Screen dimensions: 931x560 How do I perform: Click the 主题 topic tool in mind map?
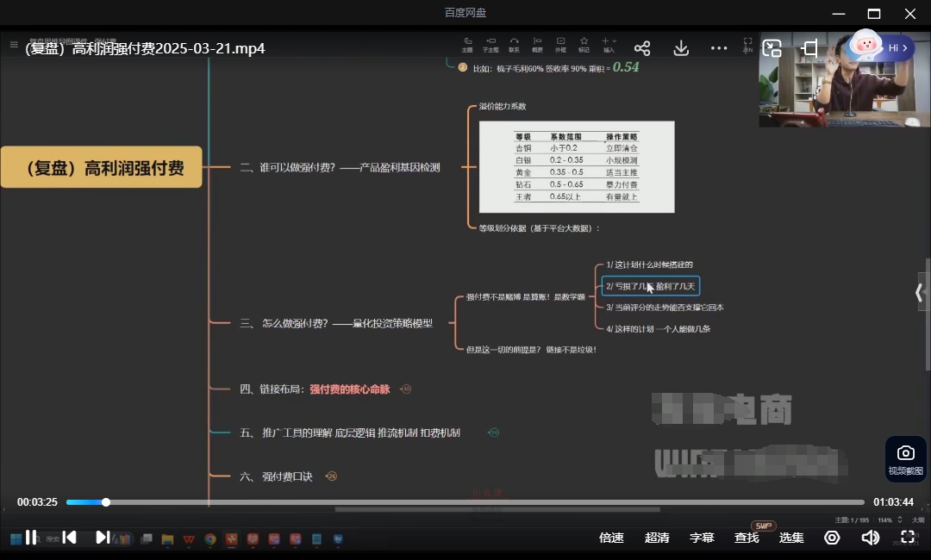coord(467,45)
